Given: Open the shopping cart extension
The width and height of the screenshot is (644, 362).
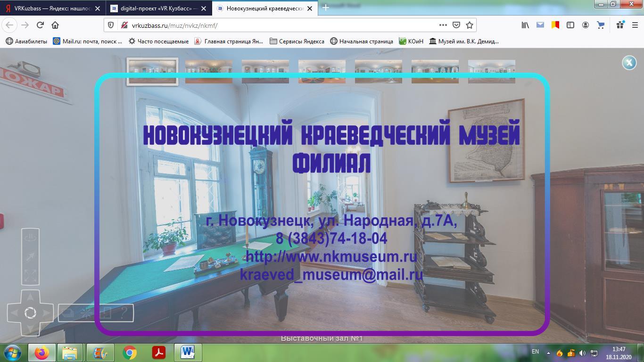Looking at the screenshot, I should (601, 25).
